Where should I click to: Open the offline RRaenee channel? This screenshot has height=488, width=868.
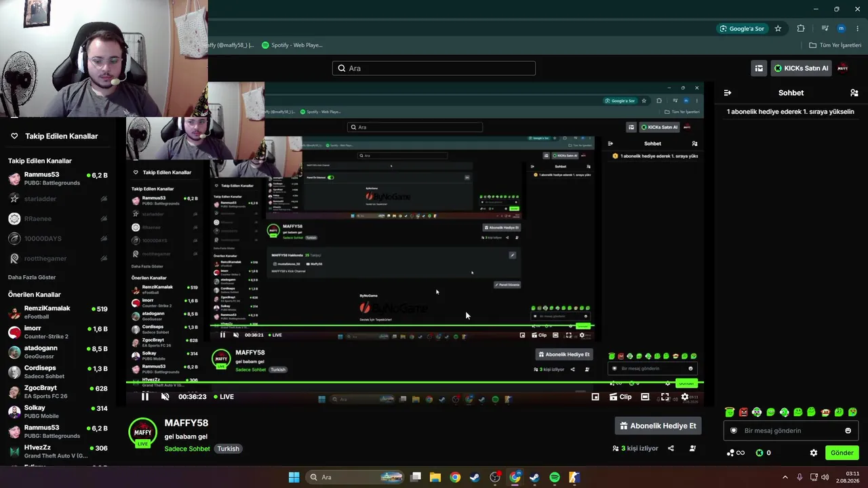point(58,219)
